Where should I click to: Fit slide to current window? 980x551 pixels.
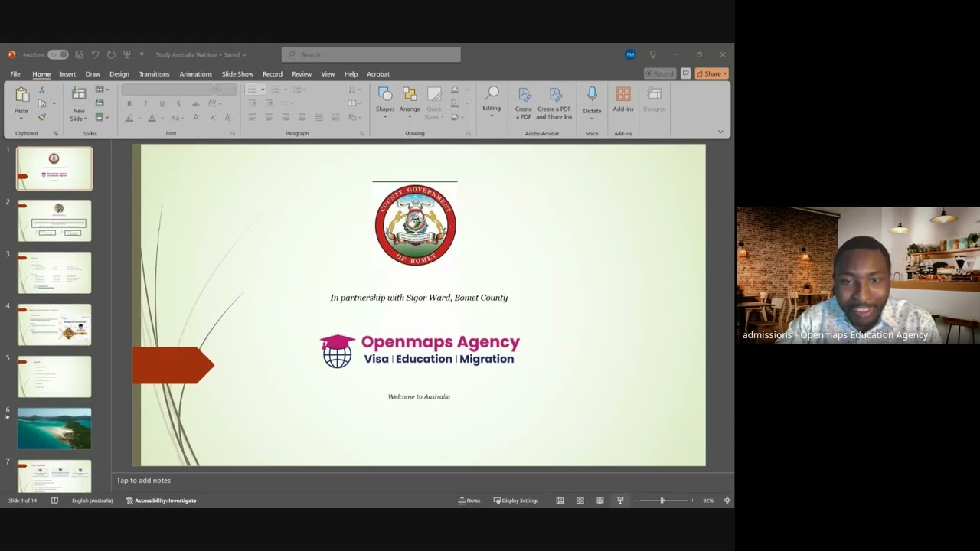point(727,500)
